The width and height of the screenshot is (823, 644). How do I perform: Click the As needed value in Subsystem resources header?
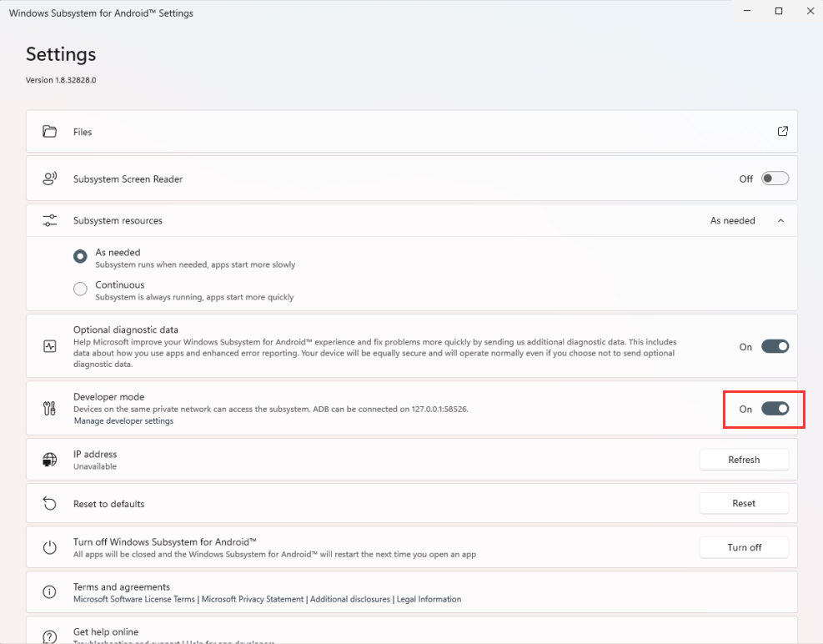(732, 220)
